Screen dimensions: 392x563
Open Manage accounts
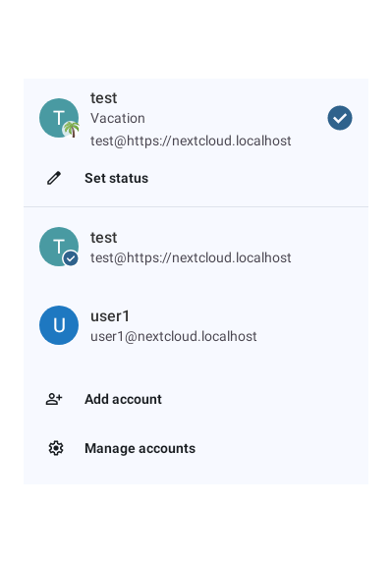[x=196, y=448]
